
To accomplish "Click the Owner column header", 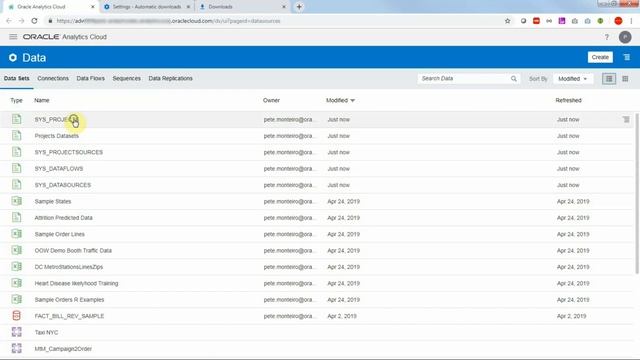I will pos(271,100).
